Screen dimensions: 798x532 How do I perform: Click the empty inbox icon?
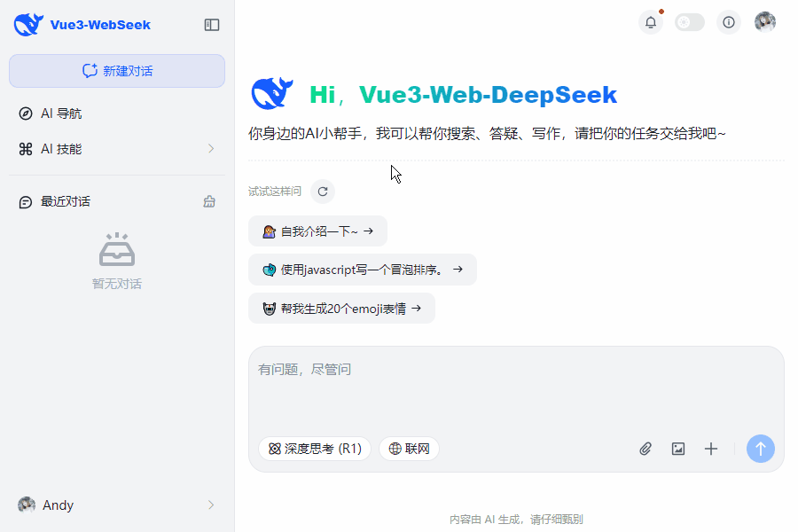[x=117, y=249]
